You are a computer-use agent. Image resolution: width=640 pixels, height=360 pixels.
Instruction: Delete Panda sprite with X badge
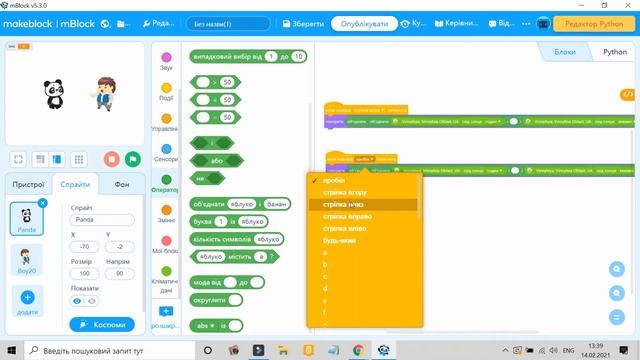(42, 202)
